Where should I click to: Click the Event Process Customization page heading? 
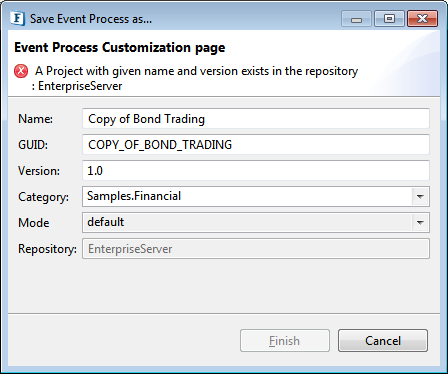pyautogui.click(x=120, y=48)
